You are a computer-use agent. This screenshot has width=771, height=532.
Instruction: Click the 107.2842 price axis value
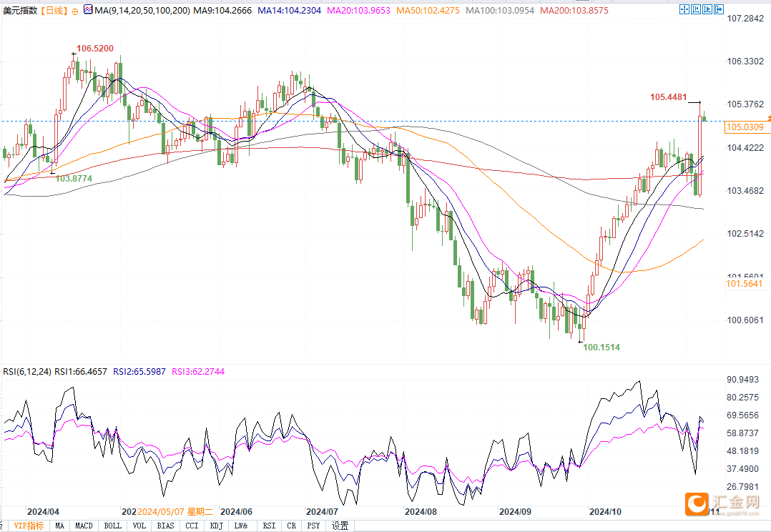pyautogui.click(x=745, y=18)
